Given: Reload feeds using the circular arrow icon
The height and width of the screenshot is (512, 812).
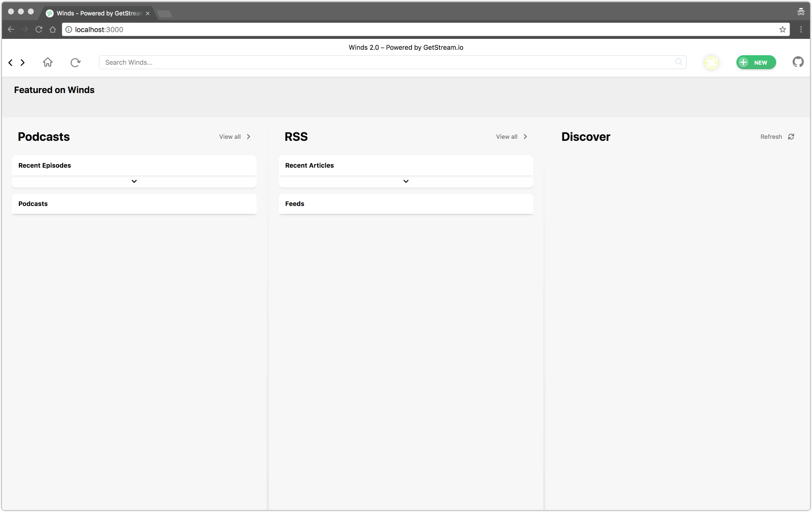Looking at the screenshot, I should tap(76, 62).
